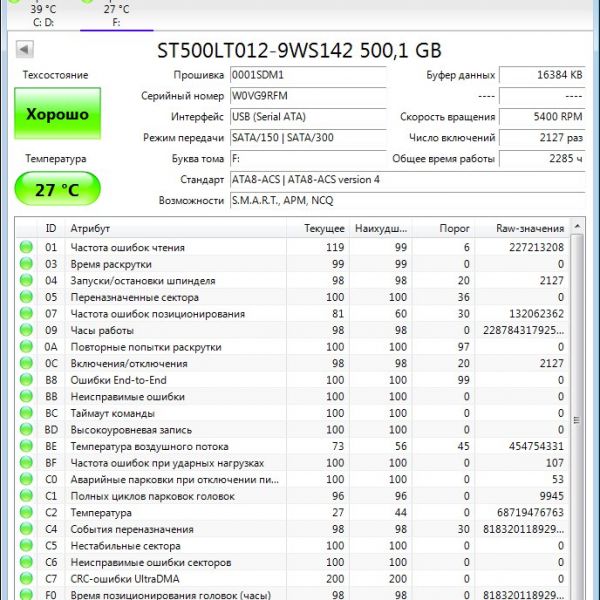Screen dimensions: 600x600
Task: Select the attribute name Ошибки End-to-End
Action: (118, 380)
